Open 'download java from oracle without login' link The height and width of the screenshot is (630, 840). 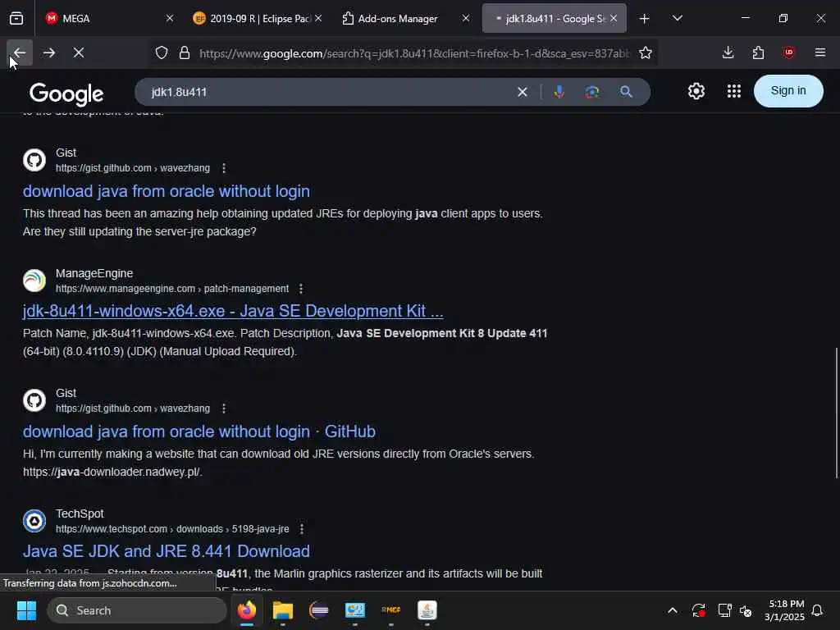click(166, 191)
